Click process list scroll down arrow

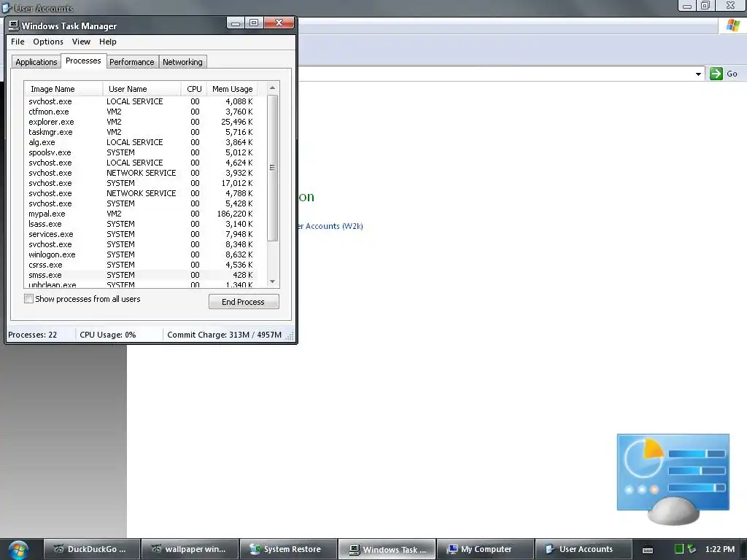coord(273,281)
